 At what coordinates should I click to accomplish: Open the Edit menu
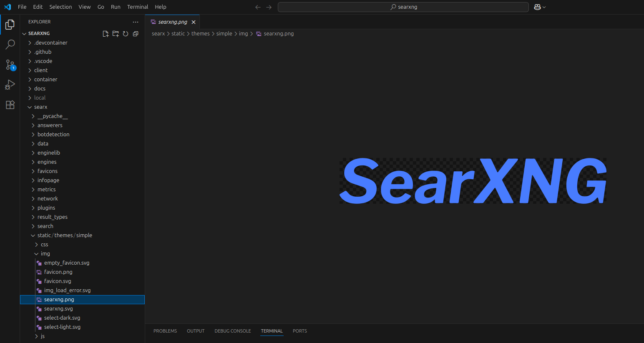click(38, 7)
